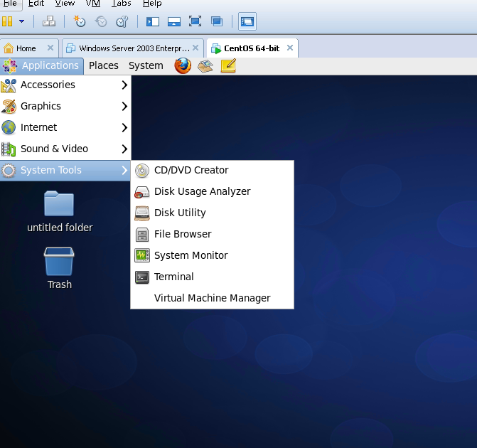Toggle the thumbnail bar view button
Image resolution: width=477 pixels, height=448 pixels.
pos(174,21)
